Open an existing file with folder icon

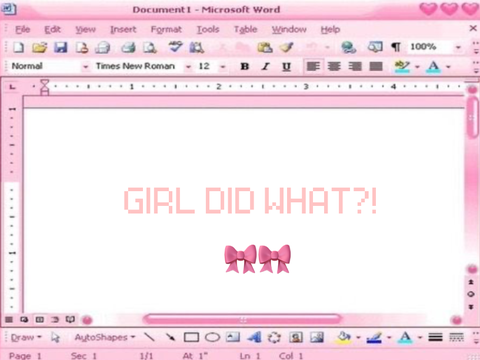(40, 47)
